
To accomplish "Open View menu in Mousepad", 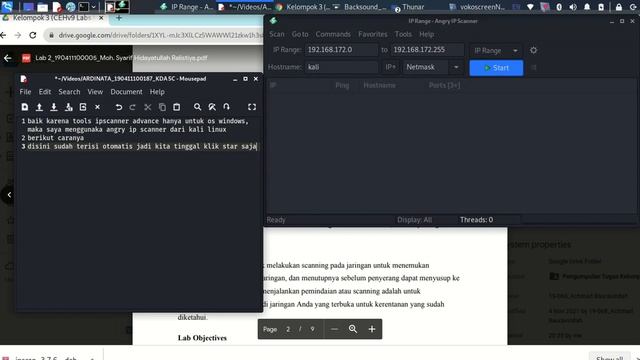I will click(x=95, y=92).
